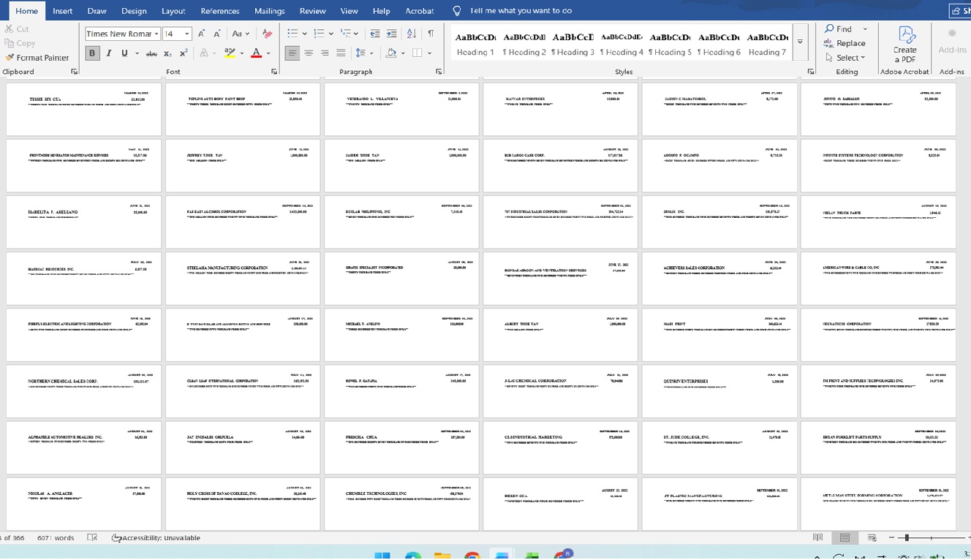Align paragraph to the right
This screenshot has height=560, width=971.
coord(325,53)
